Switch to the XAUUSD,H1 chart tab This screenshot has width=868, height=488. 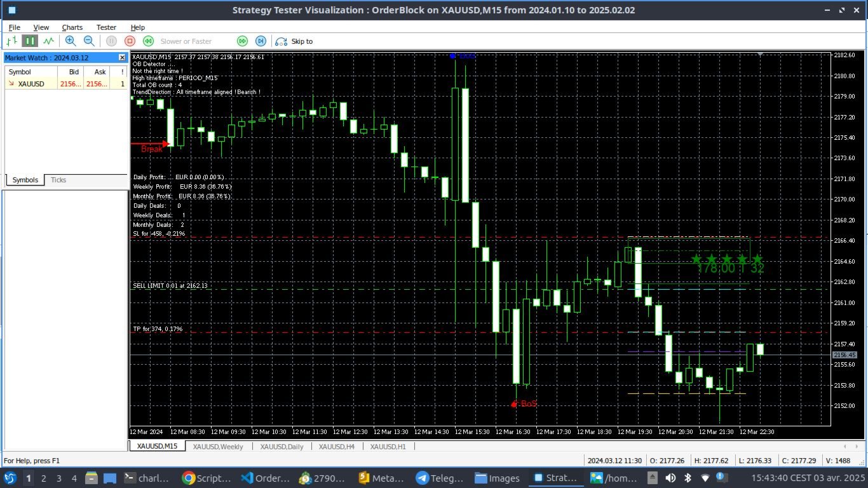[388, 447]
